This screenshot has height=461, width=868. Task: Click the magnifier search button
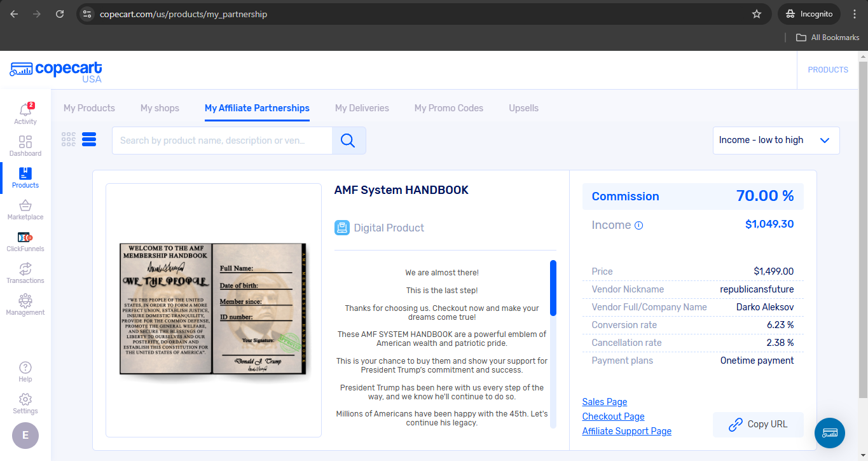point(348,141)
